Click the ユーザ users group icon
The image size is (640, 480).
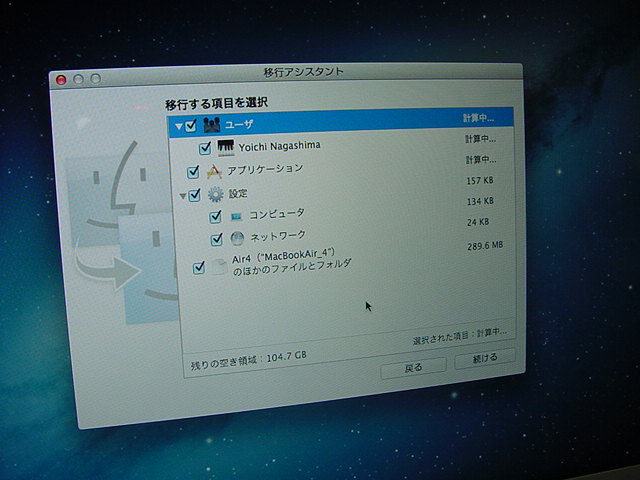tap(211, 124)
